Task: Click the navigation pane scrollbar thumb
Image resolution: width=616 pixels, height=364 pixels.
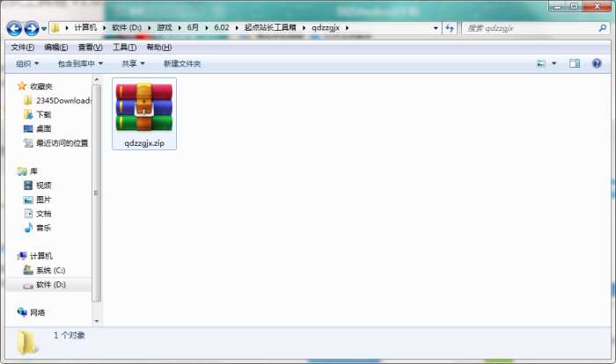Action: click(97, 193)
